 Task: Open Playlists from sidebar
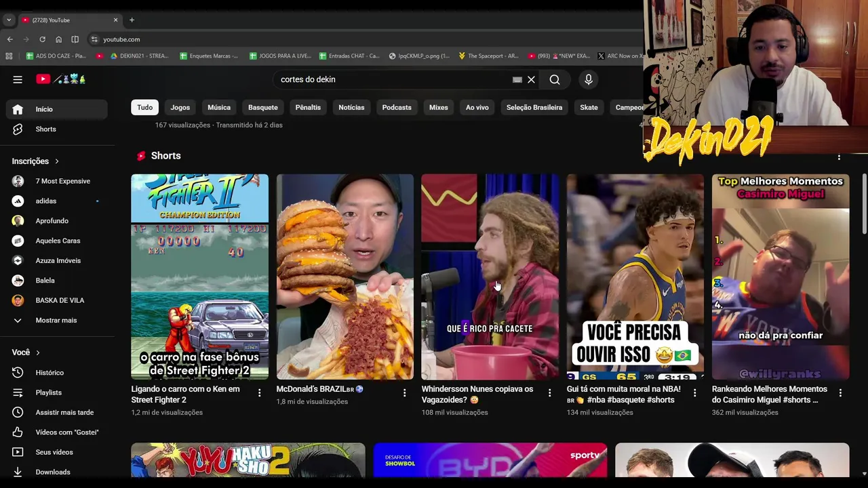click(x=57, y=392)
